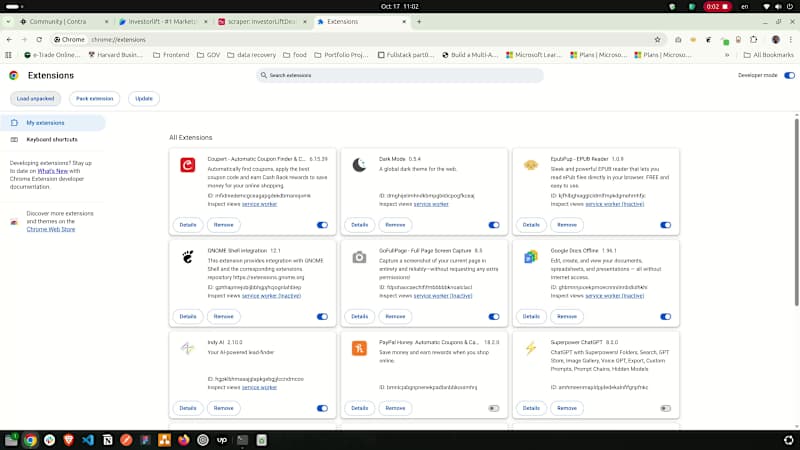Disable the GNOME Shell integration toggle
This screenshot has width=800, height=450.
click(x=322, y=317)
